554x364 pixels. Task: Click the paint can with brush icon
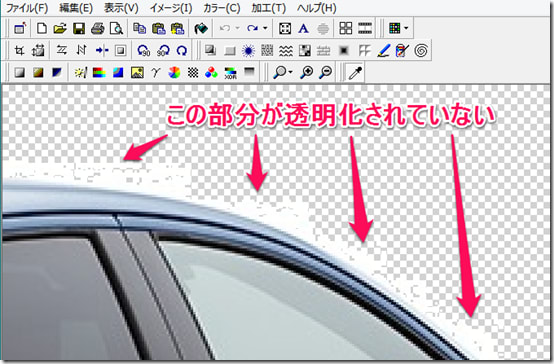click(402, 51)
